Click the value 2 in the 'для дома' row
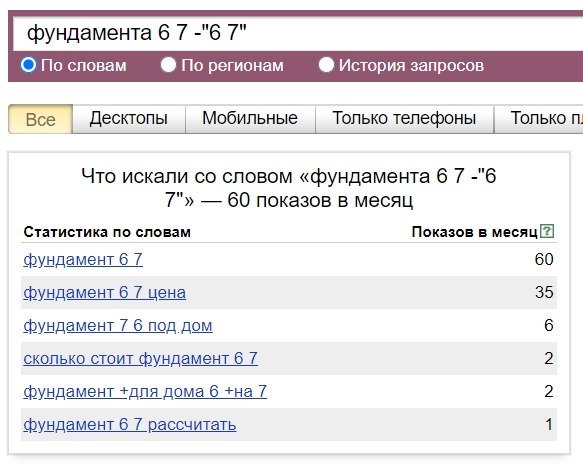The image size is (583, 470). point(549,391)
